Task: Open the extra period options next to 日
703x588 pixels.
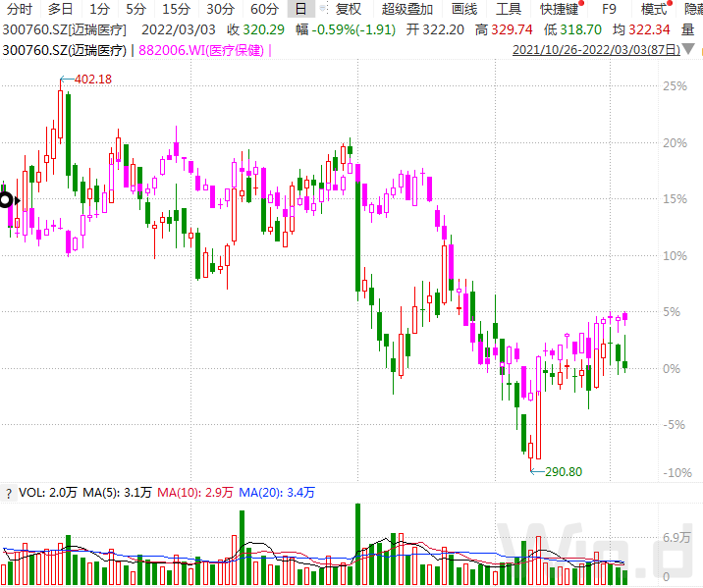Action: [x=323, y=10]
